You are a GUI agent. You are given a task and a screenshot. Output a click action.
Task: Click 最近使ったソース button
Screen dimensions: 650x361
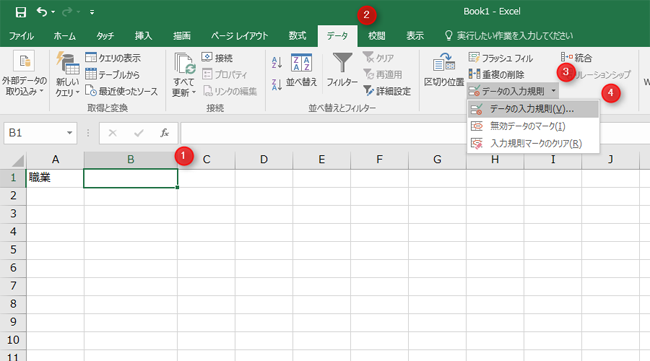(121, 91)
